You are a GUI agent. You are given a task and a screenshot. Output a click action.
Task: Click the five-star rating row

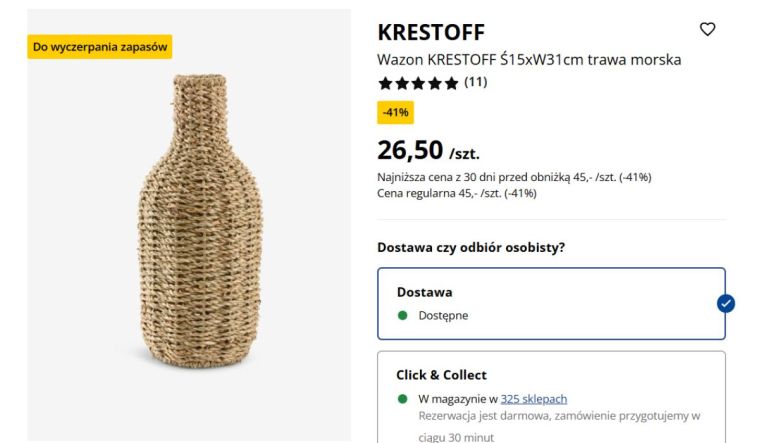(418, 83)
